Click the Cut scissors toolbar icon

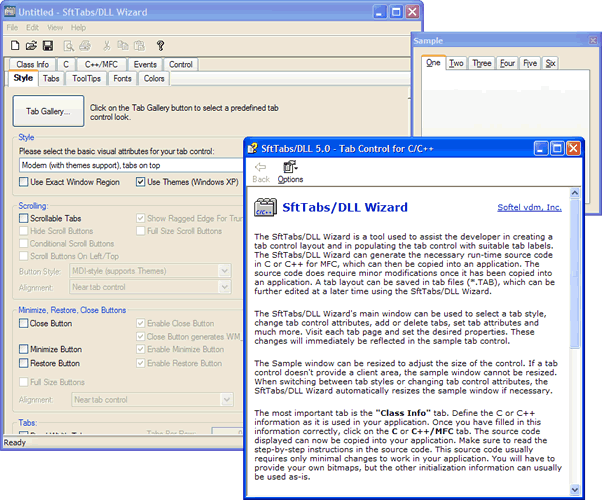tap(106, 46)
